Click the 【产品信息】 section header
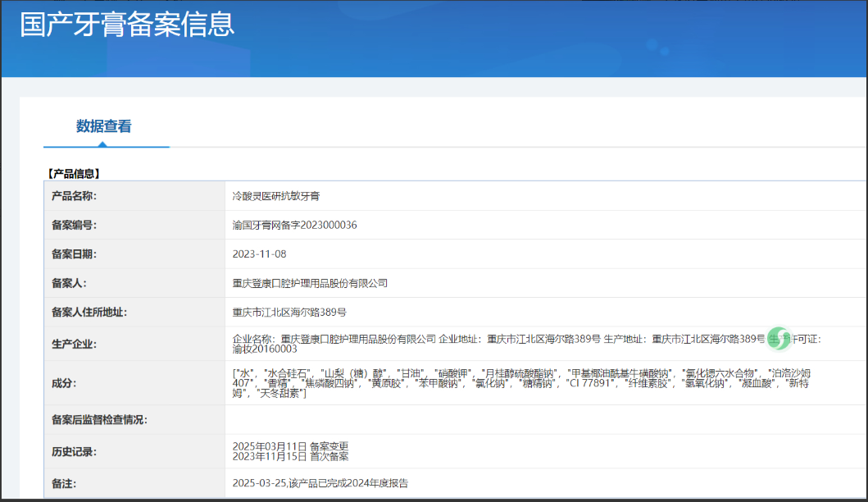Image resolution: width=868 pixels, height=502 pixels. point(73,173)
